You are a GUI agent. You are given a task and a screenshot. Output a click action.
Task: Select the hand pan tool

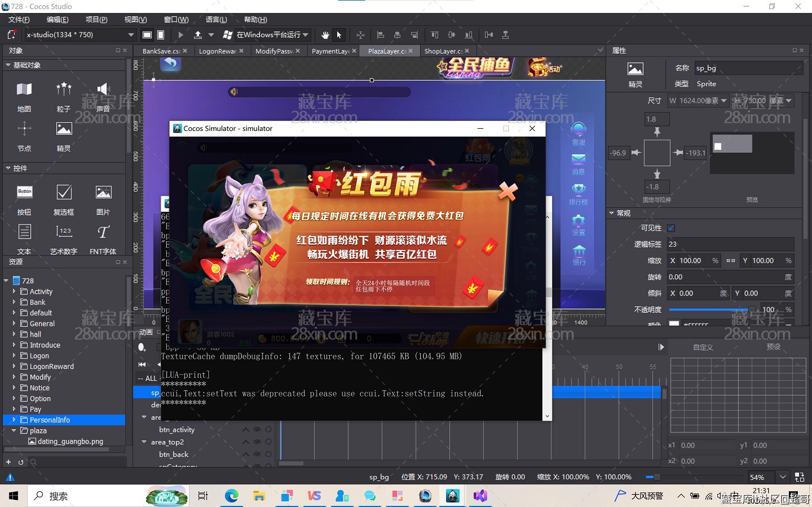(325, 35)
